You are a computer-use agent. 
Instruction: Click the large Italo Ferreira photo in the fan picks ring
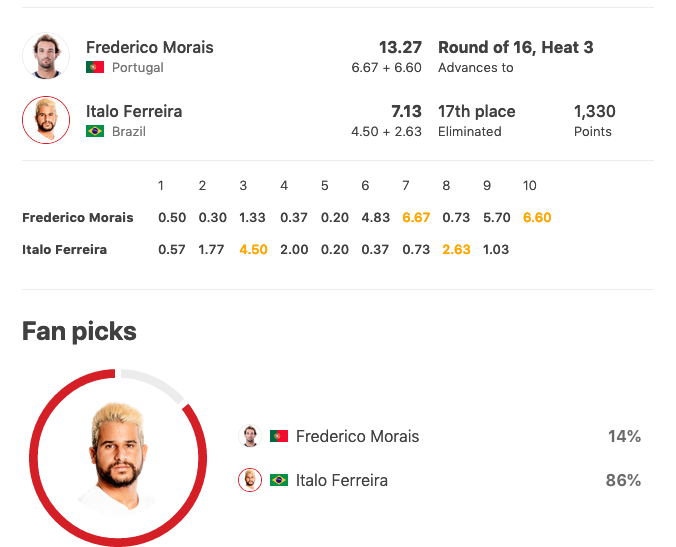pos(118,457)
